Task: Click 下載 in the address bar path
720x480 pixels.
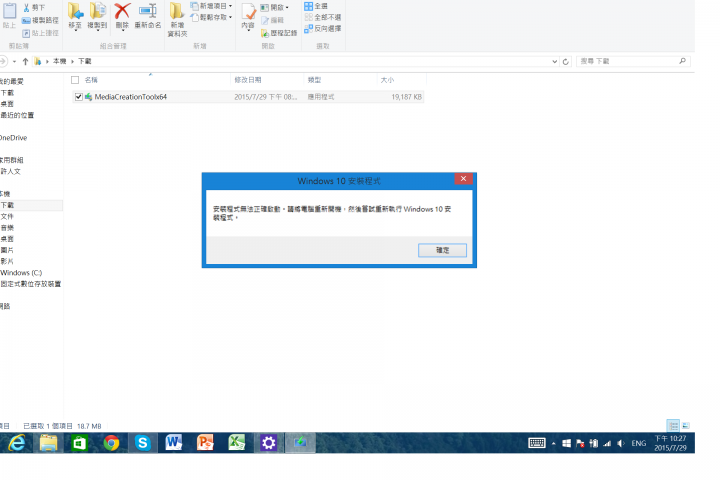Action: click(x=84, y=61)
